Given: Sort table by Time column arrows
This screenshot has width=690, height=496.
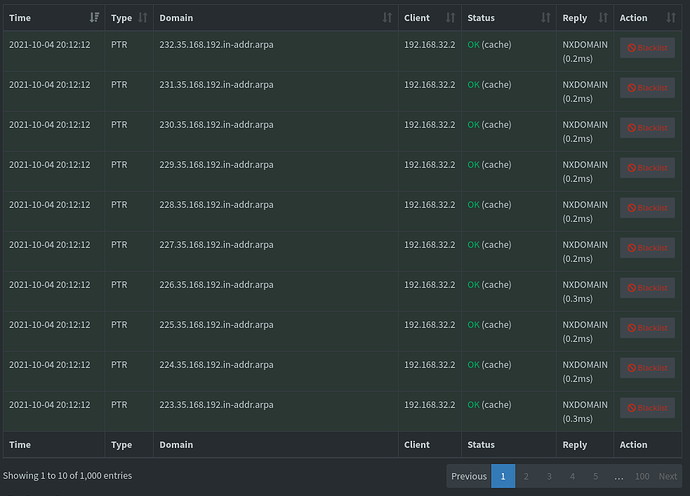Looking at the screenshot, I should 94,18.
